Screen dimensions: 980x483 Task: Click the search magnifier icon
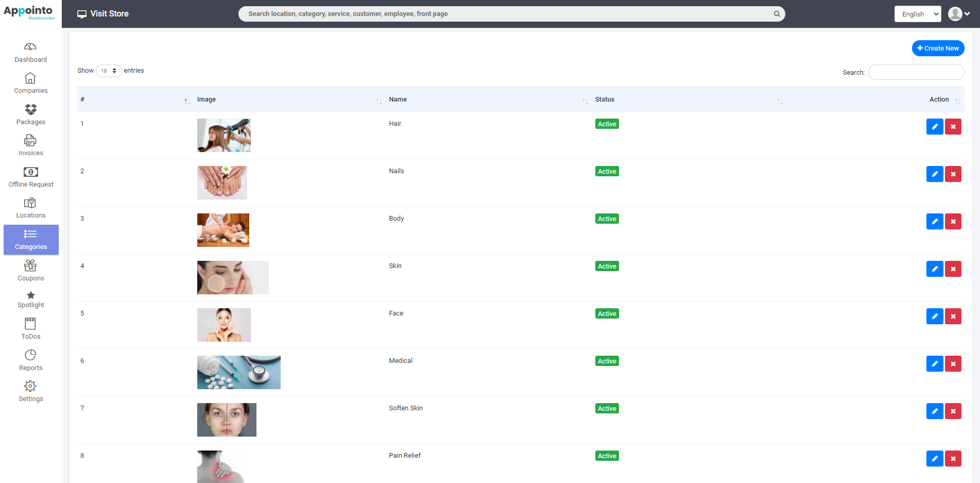coord(776,13)
